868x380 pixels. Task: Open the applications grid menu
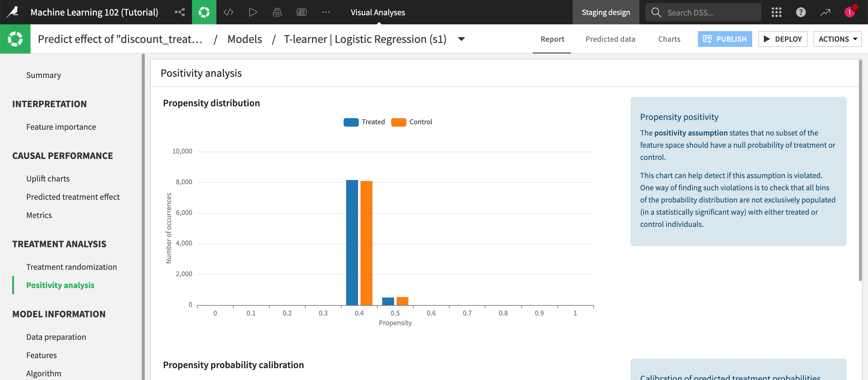[776, 12]
